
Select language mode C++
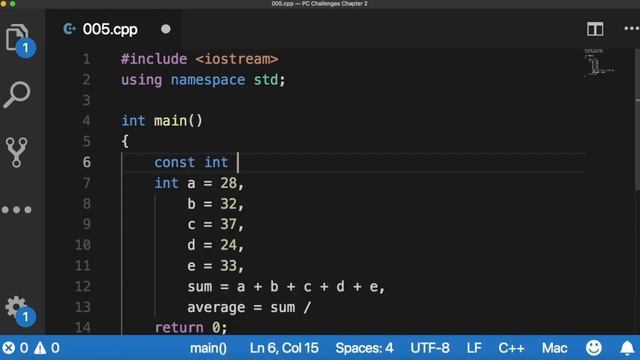(511, 348)
